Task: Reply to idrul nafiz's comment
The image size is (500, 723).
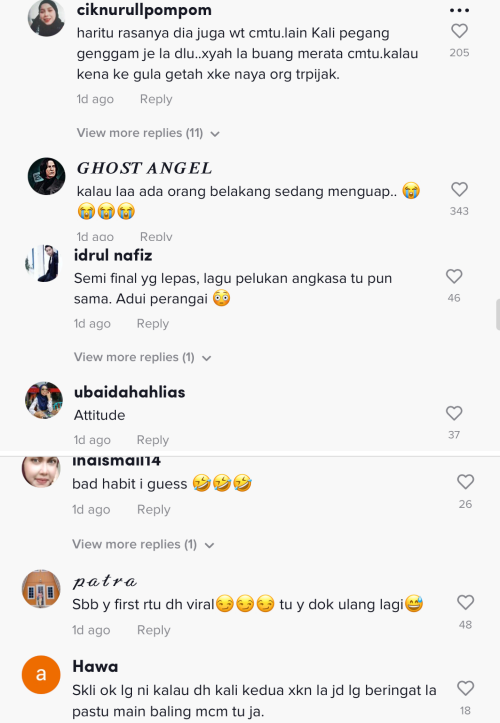Action: coord(153,324)
